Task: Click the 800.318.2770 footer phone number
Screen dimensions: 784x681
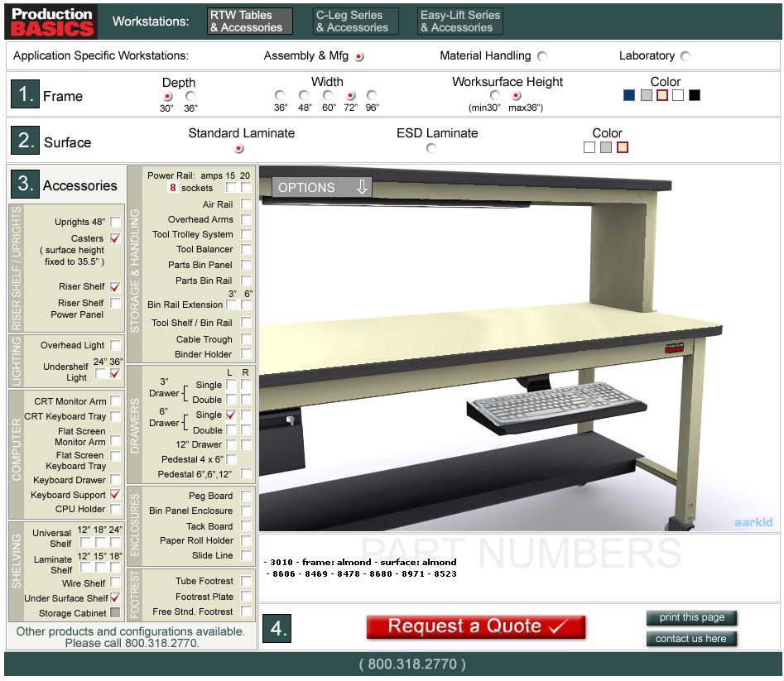Action: (412, 664)
